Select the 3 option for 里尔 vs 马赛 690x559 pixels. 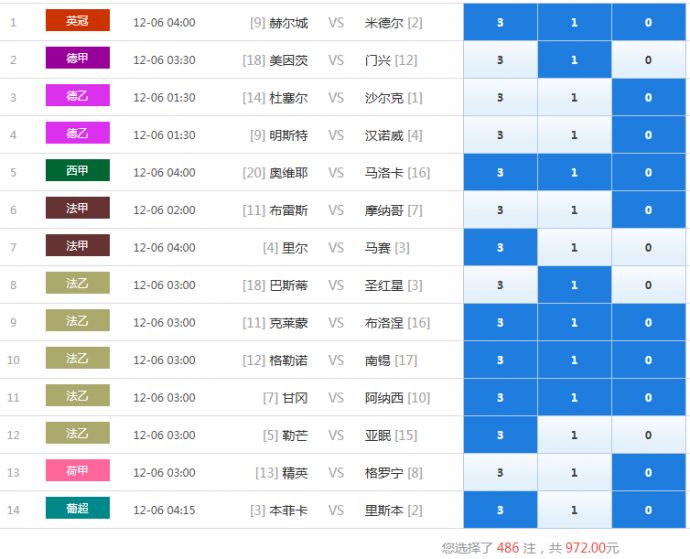click(x=500, y=248)
